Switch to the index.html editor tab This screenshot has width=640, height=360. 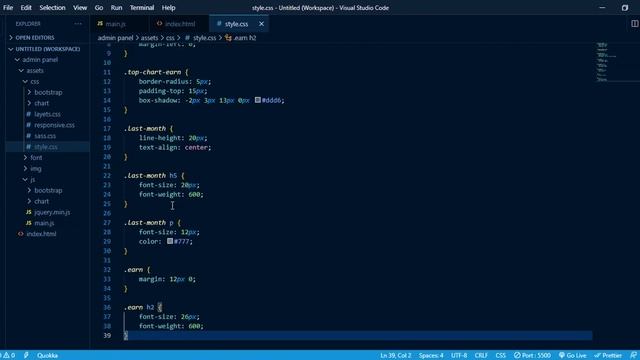point(179,24)
